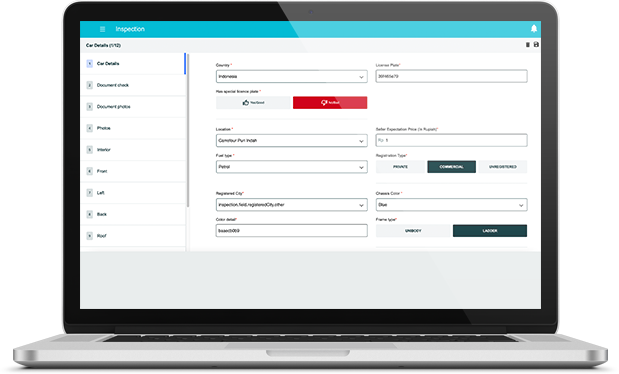Click step 4 Photos number badge
This screenshot has height=374, width=619.
(x=90, y=128)
